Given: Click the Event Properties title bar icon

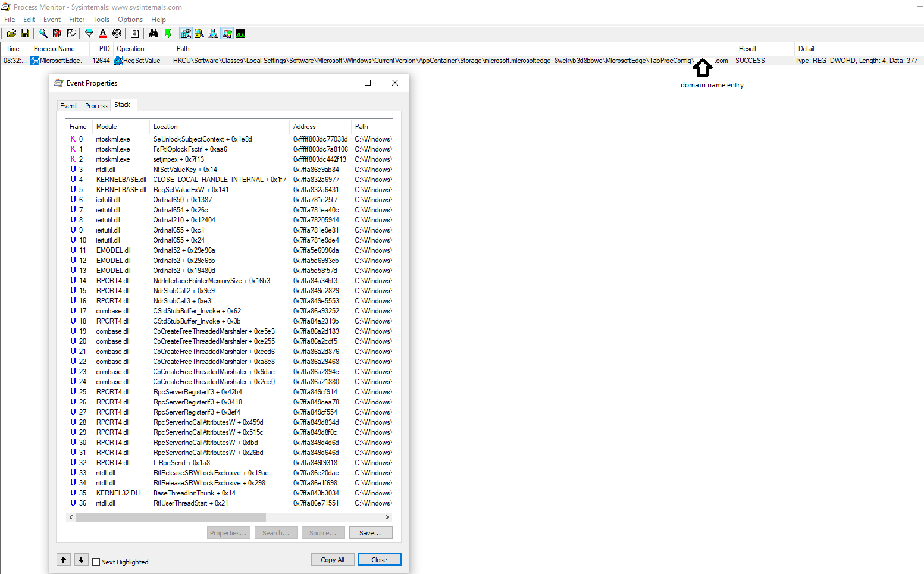Looking at the screenshot, I should (58, 83).
